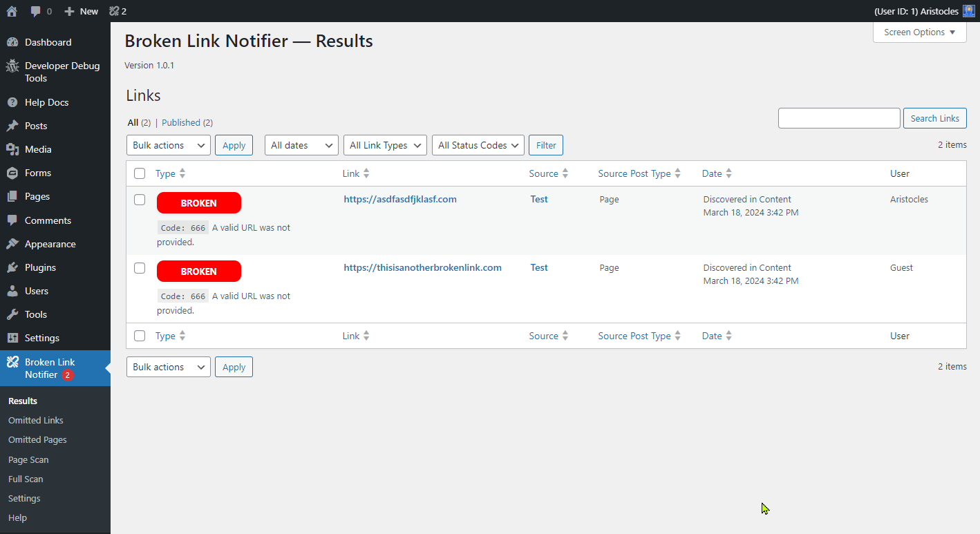Open Omitted Links from the plugin submenu
The image size is (980, 534).
click(x=35, y=419)
